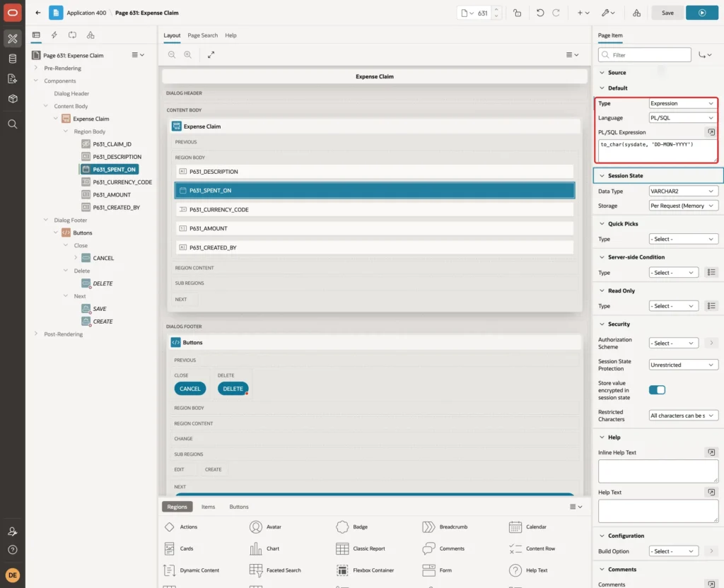724x588 pixels.
Task: Switch to the Dynamic Actions lightning tab
Action: point(54,35)
